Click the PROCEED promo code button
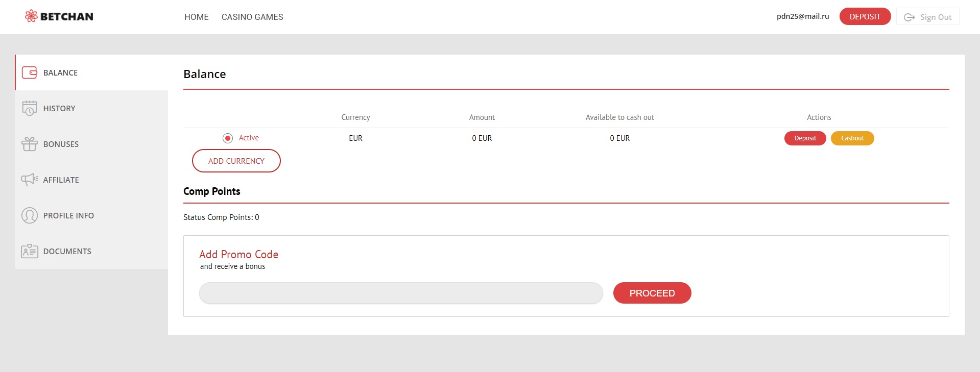 coord(652,293)
